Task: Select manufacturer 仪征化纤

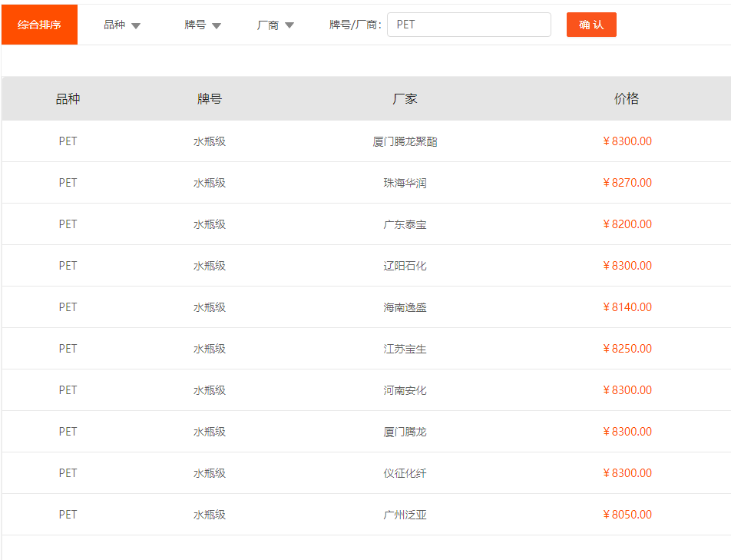Action: point(405,473)
